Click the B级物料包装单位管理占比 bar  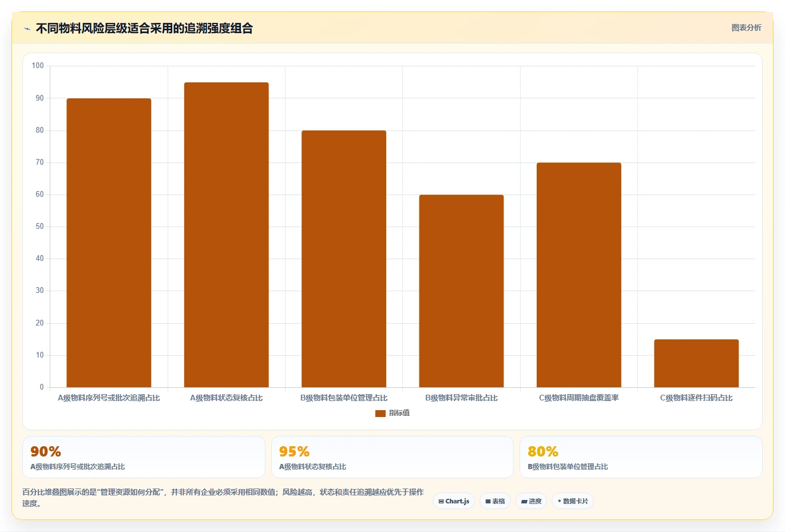[344, 259]
